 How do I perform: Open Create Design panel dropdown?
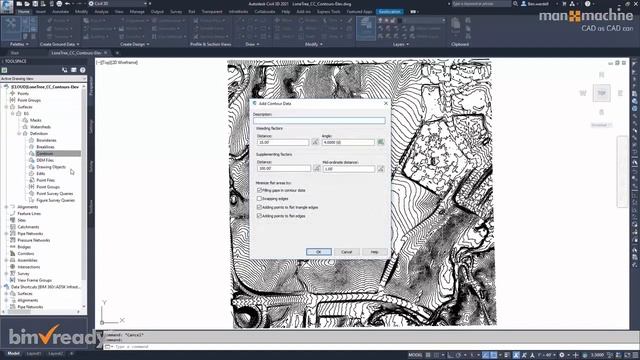(x=135, y=44)
